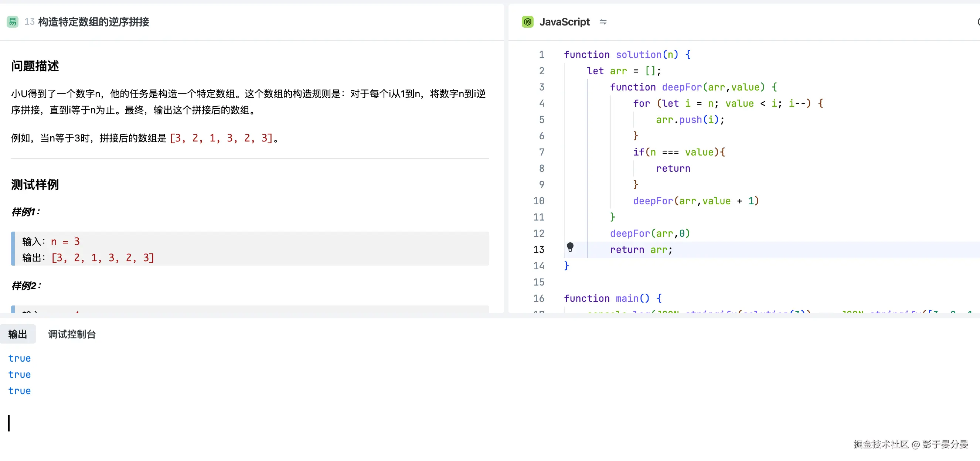Click line number 16 beside function main
The width and height of the screenshot is (980, 461).
[x=538, y=298]
